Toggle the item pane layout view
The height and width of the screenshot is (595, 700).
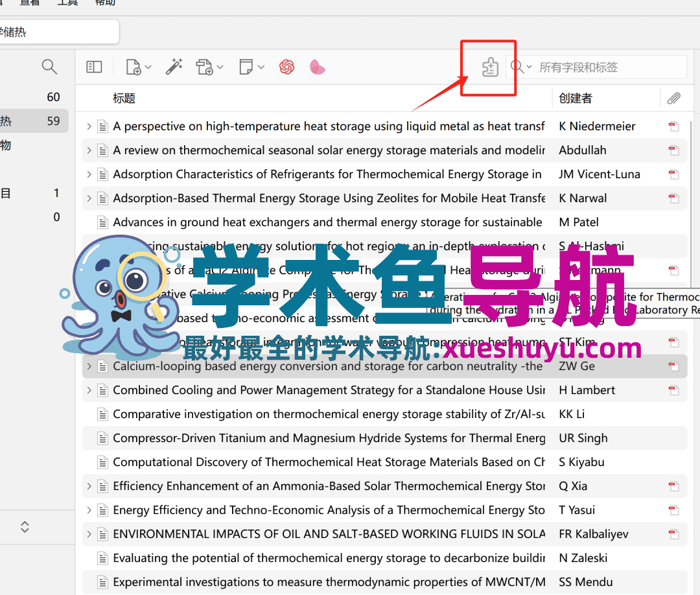pos(94,67)
